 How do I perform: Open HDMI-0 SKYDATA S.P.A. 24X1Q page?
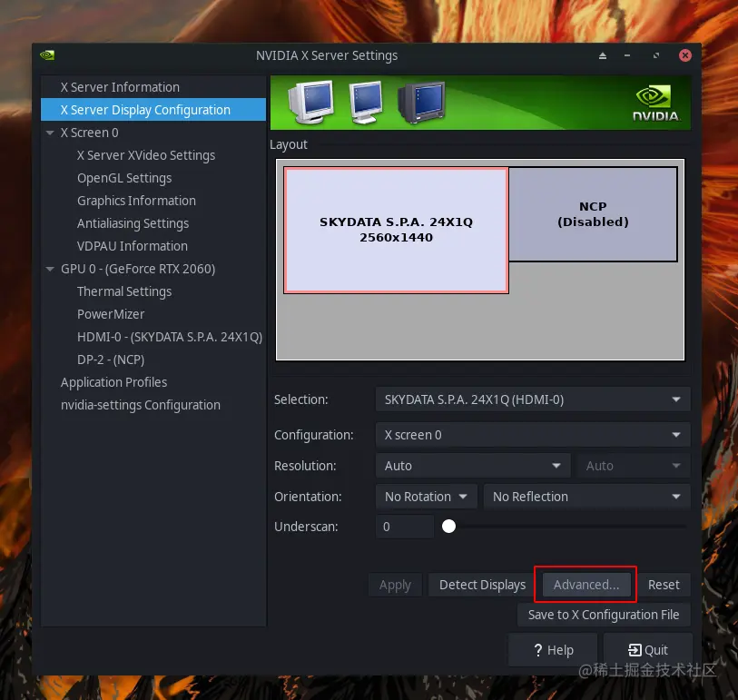pos(153,337)
